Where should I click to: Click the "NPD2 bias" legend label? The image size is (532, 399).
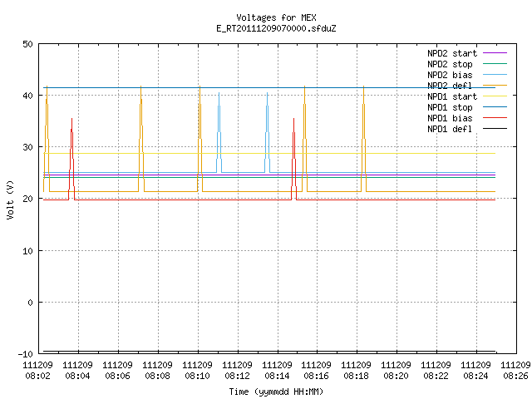coord(450,75)
